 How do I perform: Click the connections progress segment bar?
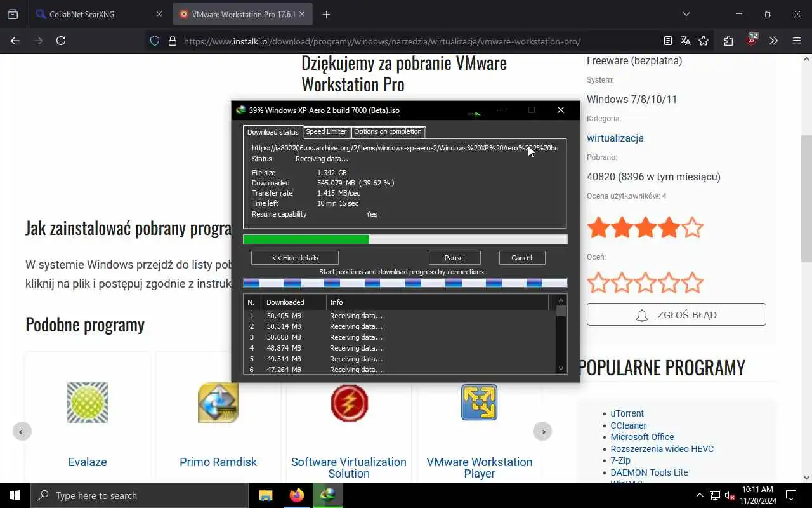pos(405,283)
